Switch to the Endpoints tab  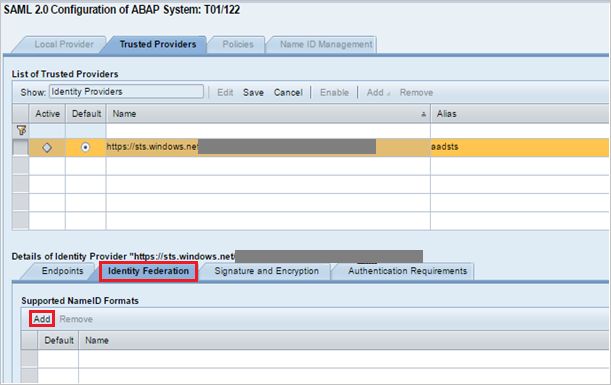point(62,271)
